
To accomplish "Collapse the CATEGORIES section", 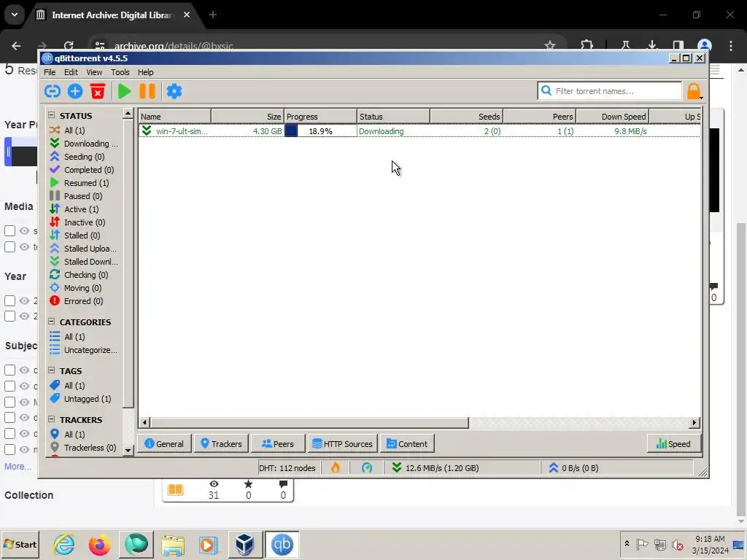I will tap(51, 322).
